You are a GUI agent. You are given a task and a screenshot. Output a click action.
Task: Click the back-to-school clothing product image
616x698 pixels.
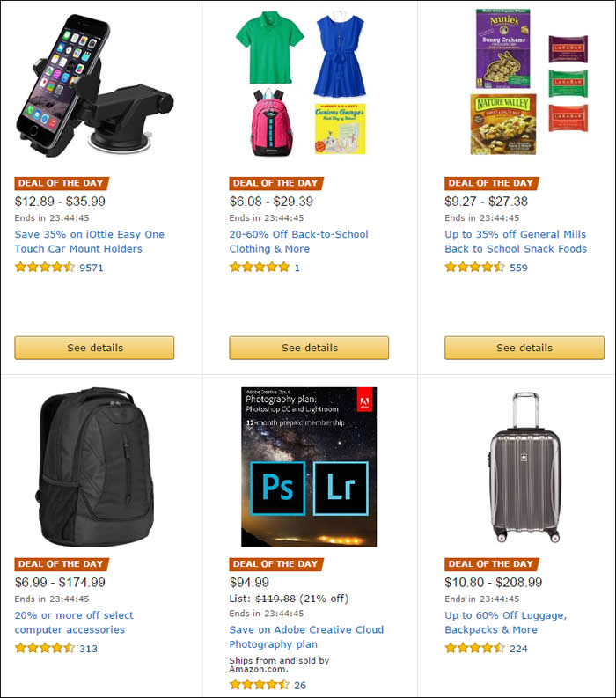(301, 84)
